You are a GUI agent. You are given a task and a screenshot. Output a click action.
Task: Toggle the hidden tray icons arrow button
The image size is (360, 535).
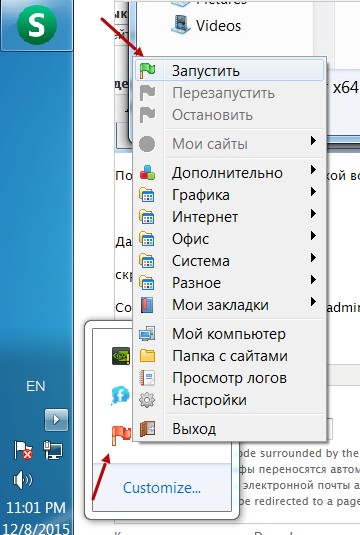[x=56, y=419]
